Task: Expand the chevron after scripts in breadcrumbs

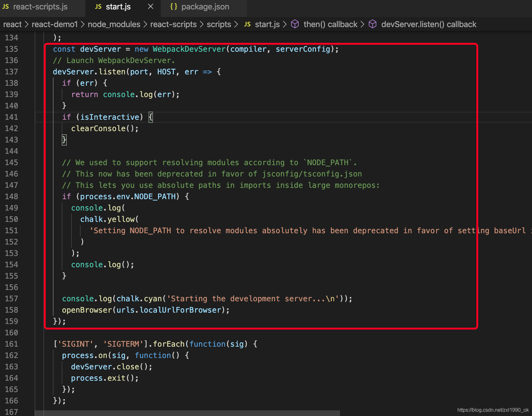Action: pos(236,24)
